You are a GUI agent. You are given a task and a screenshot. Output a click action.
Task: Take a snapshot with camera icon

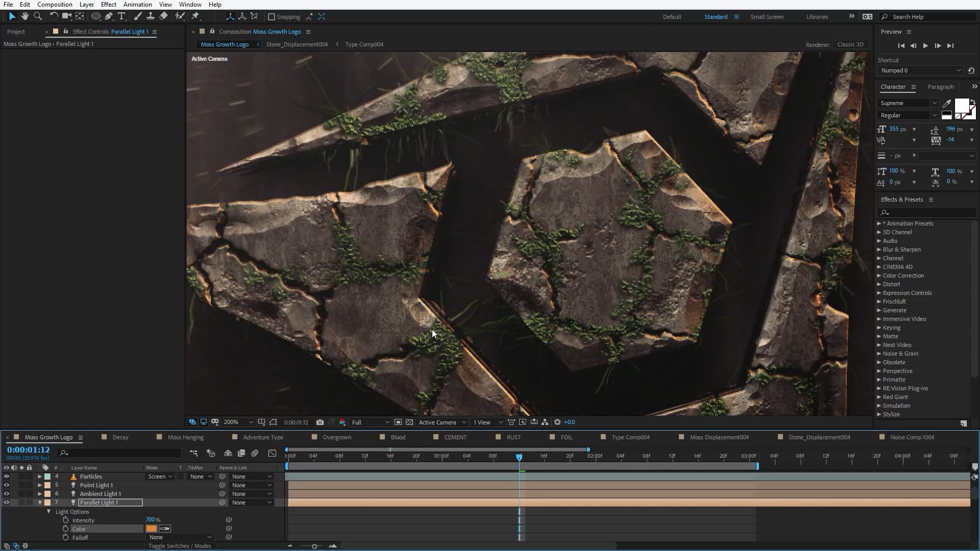coord(320,422)
